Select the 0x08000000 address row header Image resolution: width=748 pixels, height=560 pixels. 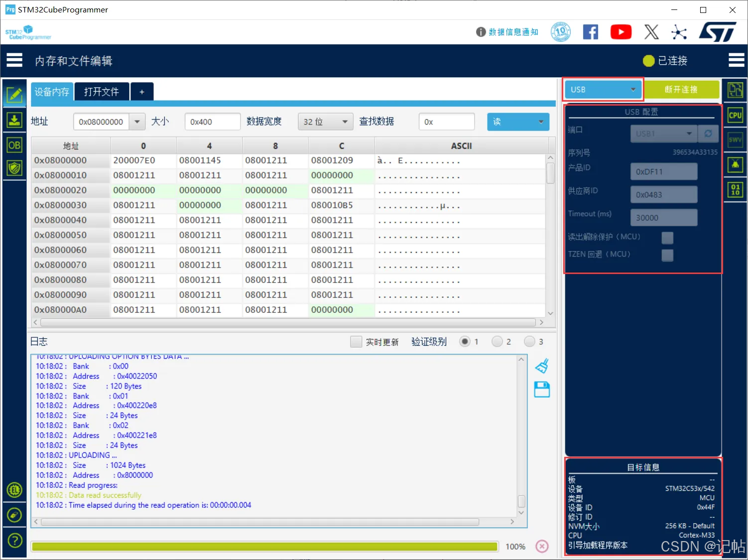pyautogui.click(x=70, y=160)
